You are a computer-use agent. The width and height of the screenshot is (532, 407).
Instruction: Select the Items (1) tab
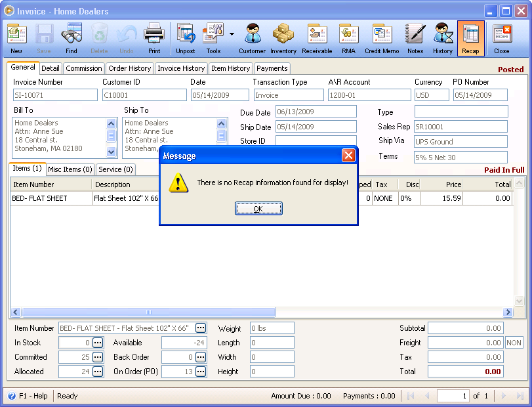(x=27, y=168)
